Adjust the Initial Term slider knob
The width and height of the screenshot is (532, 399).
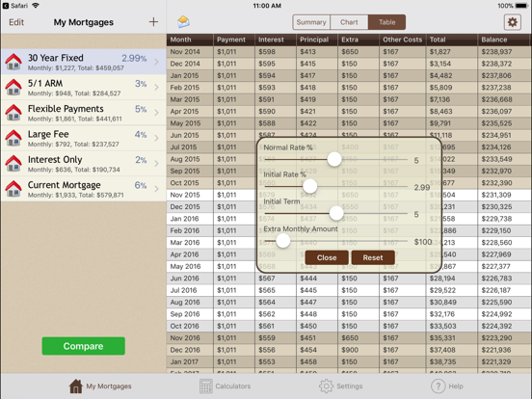[x=336, y=213]
